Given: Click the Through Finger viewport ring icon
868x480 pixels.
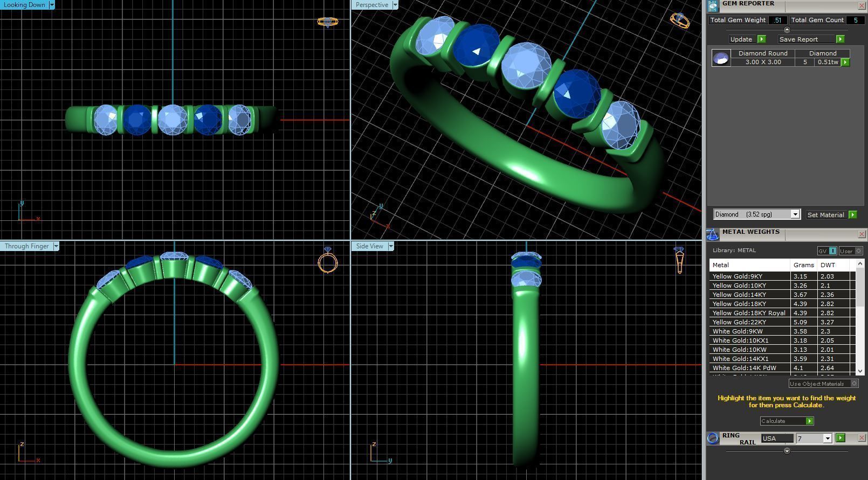Looking at the screenshot, I should point(328,260).
